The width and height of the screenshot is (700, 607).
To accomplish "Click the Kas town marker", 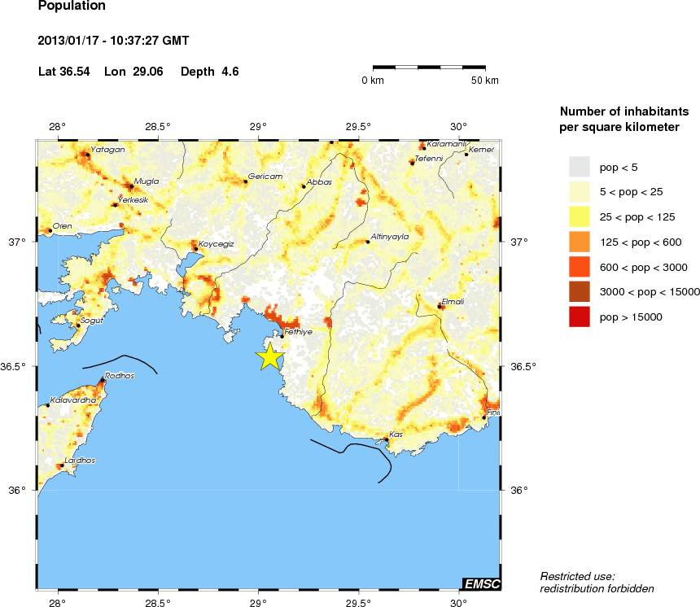I will (386, 439).
